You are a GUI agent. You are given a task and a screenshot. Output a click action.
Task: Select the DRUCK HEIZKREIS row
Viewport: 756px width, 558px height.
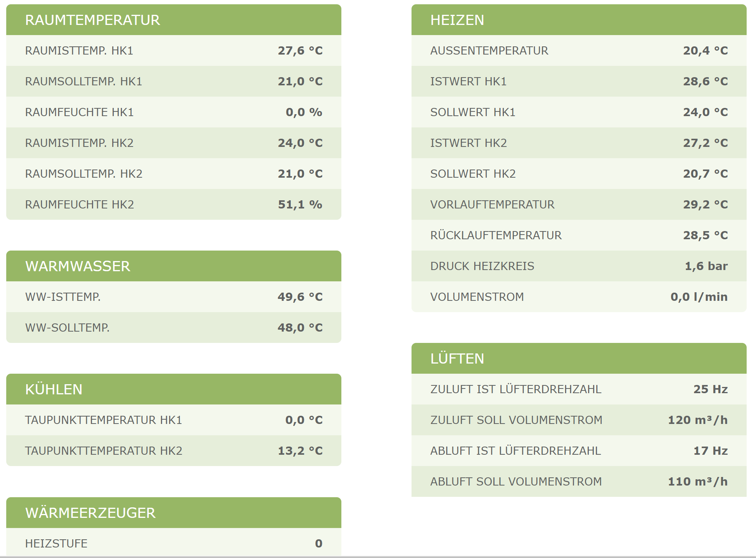click(579, 266)
